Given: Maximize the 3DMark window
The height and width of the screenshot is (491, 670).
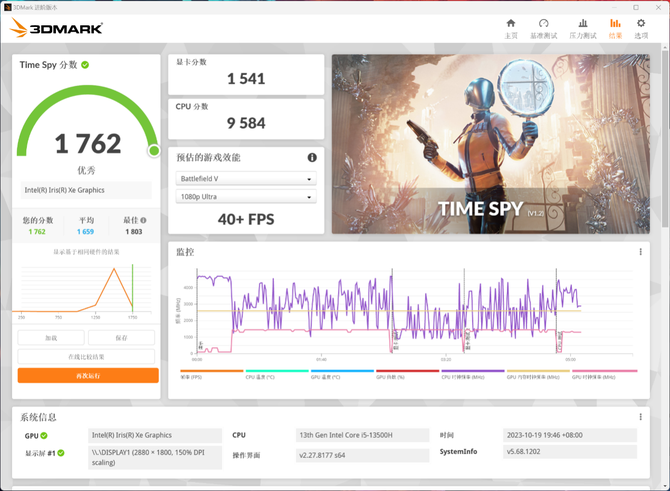Looking at the screenshot, I should (636, 7).
